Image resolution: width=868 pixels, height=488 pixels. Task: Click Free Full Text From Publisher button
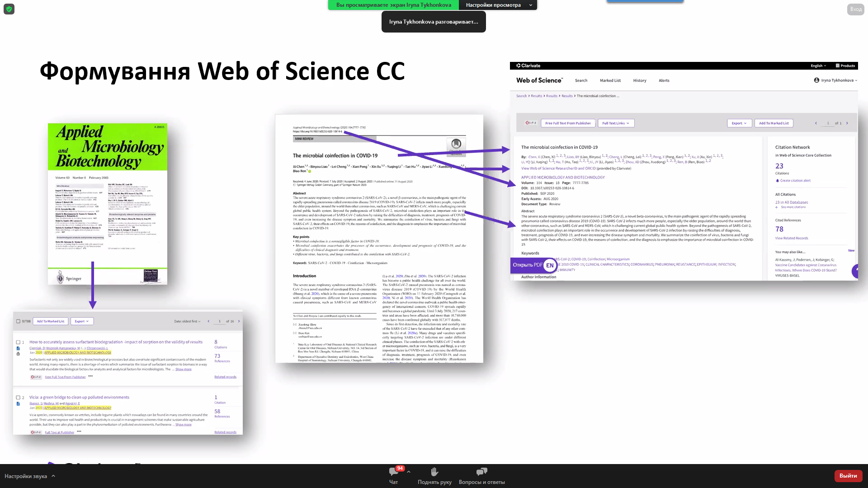point(568,123)
